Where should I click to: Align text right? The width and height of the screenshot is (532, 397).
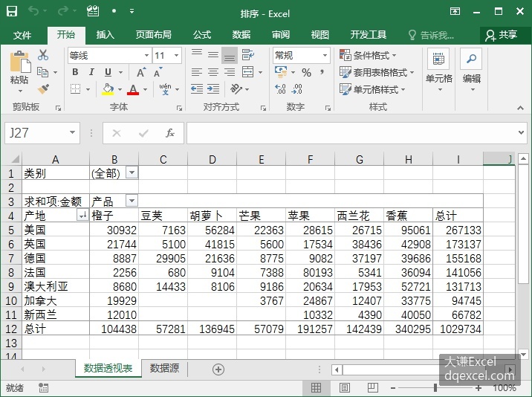point(230,72)
